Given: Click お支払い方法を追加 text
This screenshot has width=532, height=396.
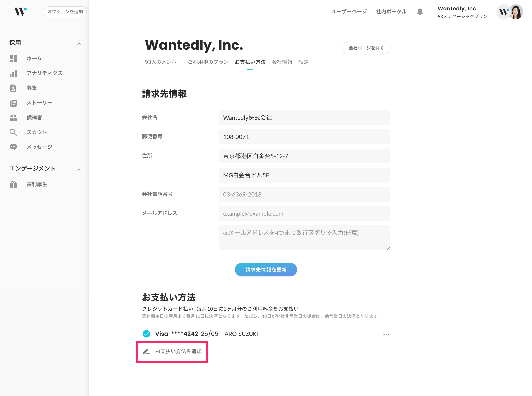Looking at the screenshot, I should [178, 351].
